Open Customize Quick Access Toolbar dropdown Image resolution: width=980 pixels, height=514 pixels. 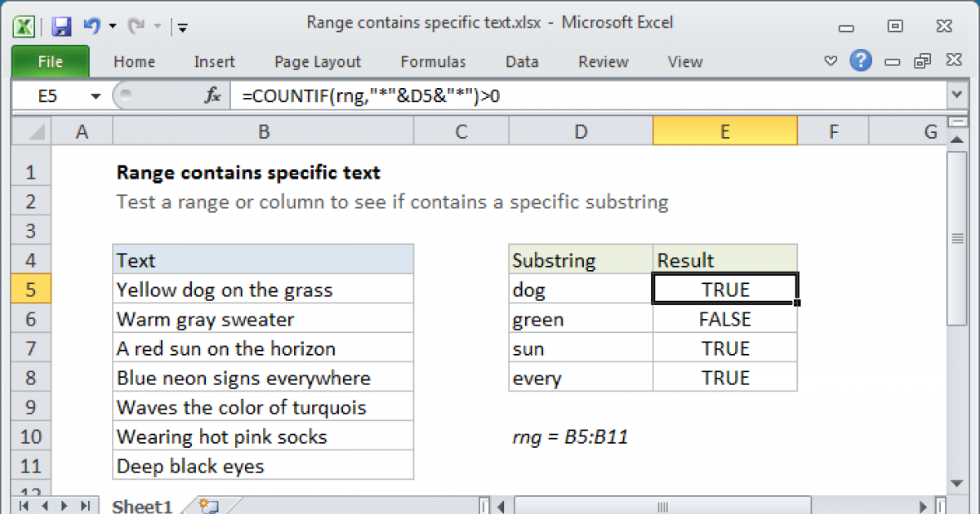pos(182,27)
